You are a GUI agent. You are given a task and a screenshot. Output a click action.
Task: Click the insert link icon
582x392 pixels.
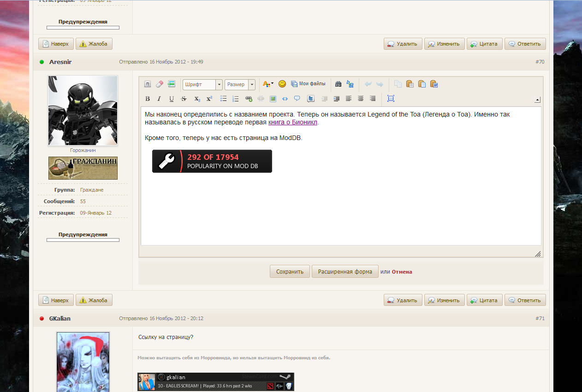pyautogui.click(x=249, y=99)
